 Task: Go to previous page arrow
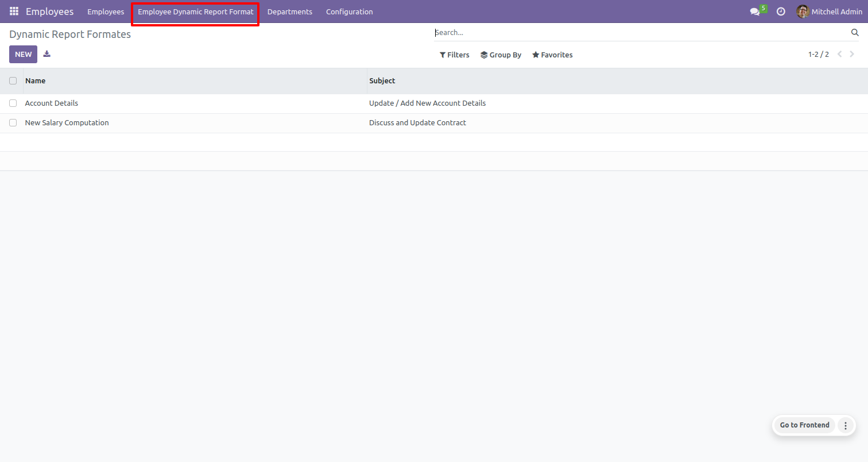(840, 55)
